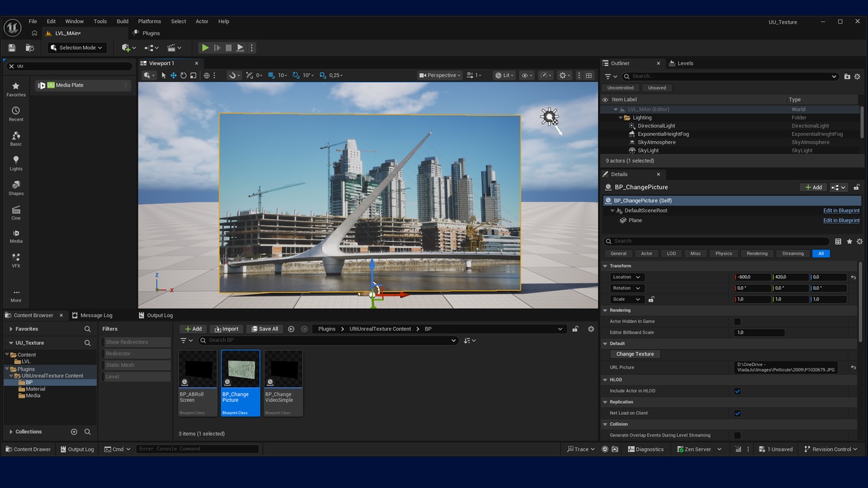Open the Platforms menu
The height and width of the screenshot is (488, 868).
coord(149,22)
